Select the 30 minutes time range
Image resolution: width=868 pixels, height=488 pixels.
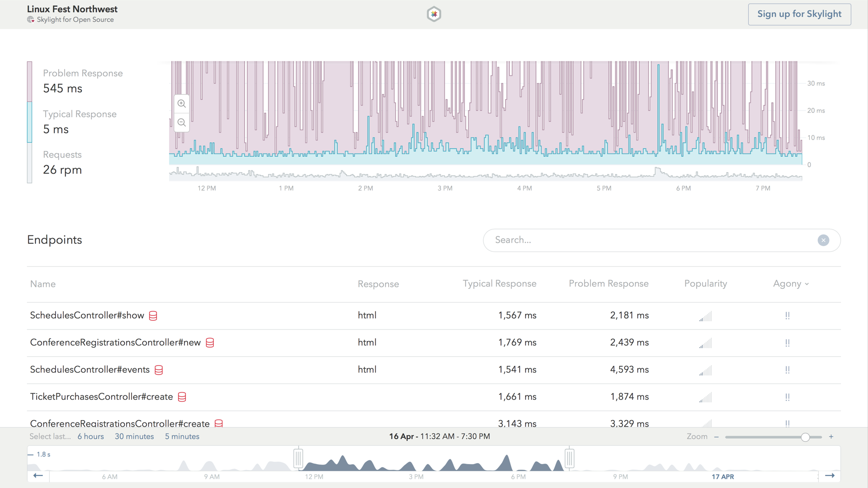(x=134, y=436)
